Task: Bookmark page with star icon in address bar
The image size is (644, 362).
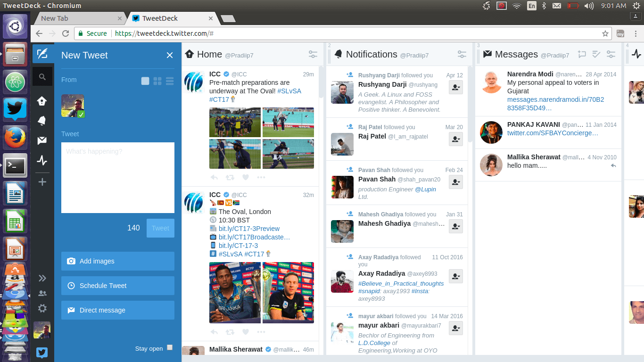Action: [605, 33]
